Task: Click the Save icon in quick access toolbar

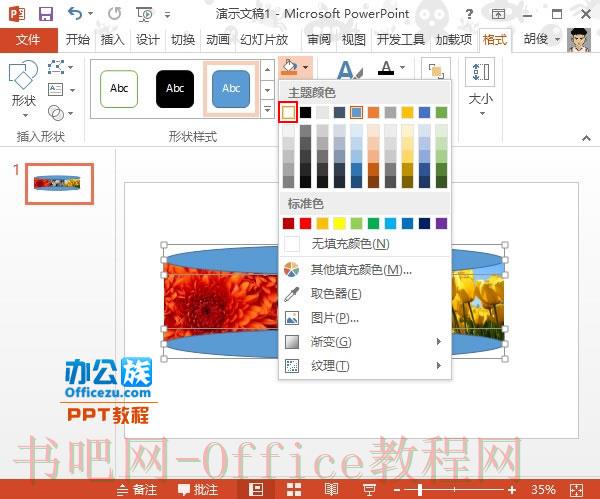Action: coord(46,14)
